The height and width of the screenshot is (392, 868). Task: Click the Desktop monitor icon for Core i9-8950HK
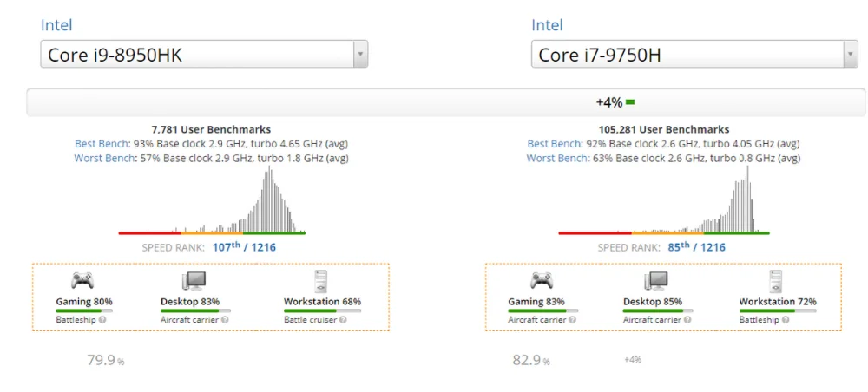tap(193, 280)
